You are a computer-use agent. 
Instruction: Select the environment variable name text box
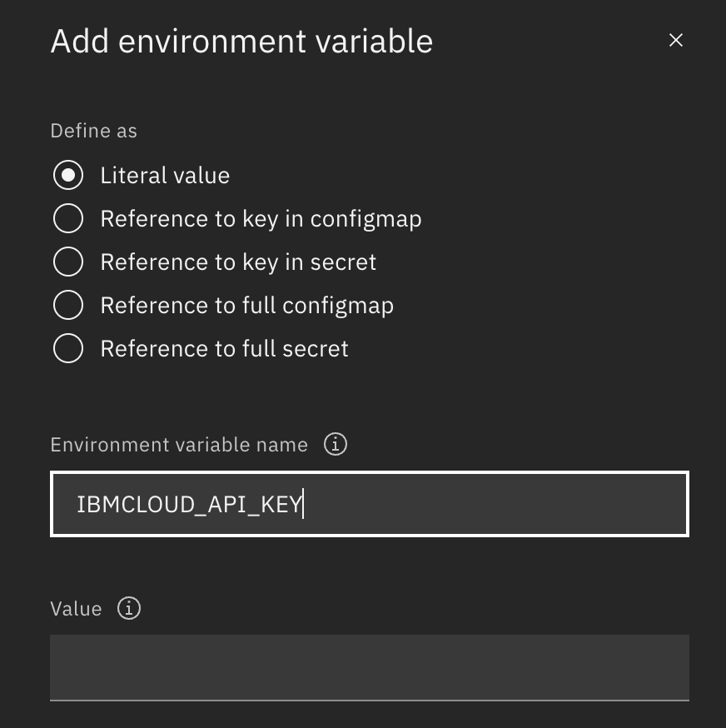coord(370,504)
